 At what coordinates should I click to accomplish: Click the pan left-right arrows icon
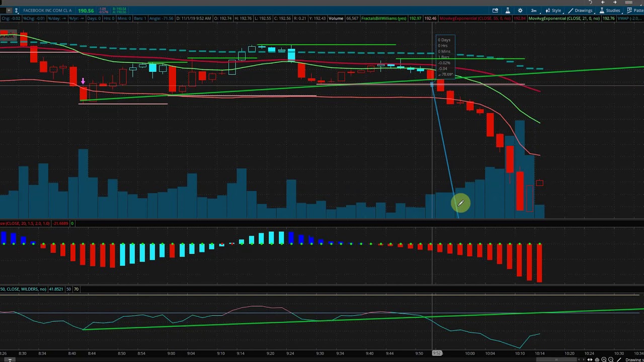coord(589,359)
